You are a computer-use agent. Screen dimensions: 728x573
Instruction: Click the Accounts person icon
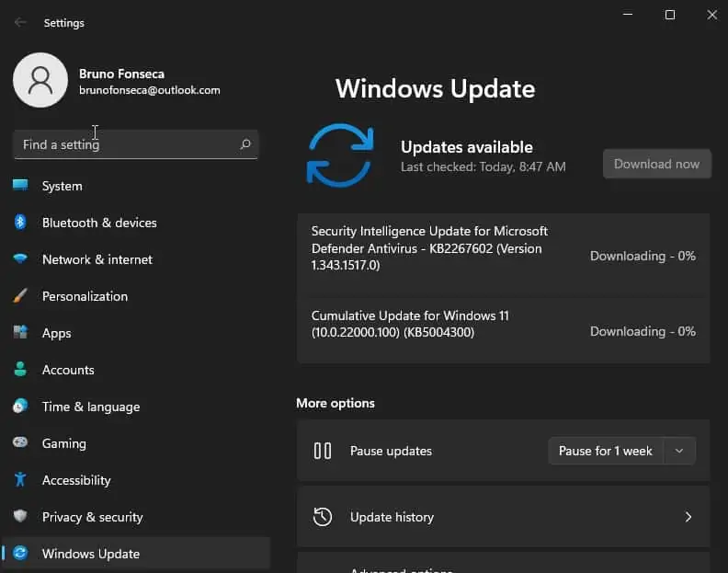tap(20, 369)
